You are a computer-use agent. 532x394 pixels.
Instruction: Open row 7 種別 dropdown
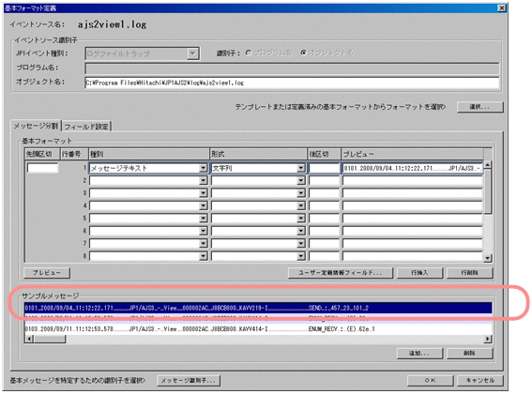[204, 243]
